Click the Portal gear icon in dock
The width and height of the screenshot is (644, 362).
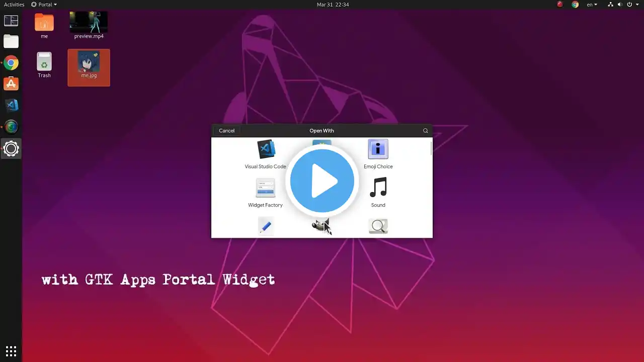pos(11,149)
